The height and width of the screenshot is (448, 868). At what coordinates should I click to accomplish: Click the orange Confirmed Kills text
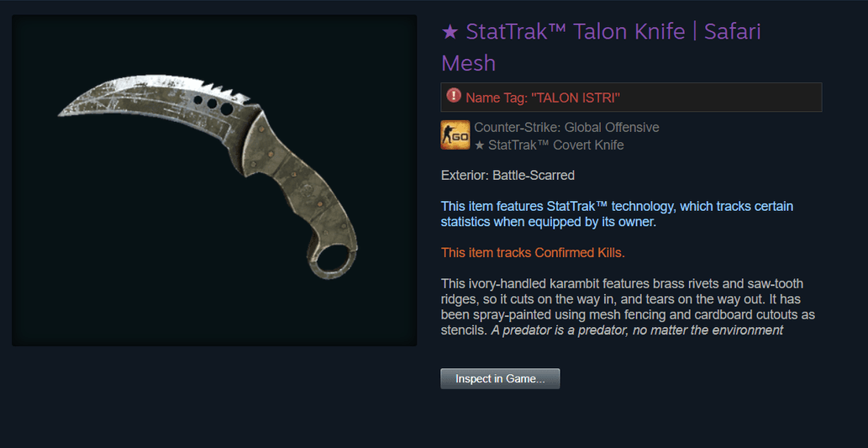(533, 253)
